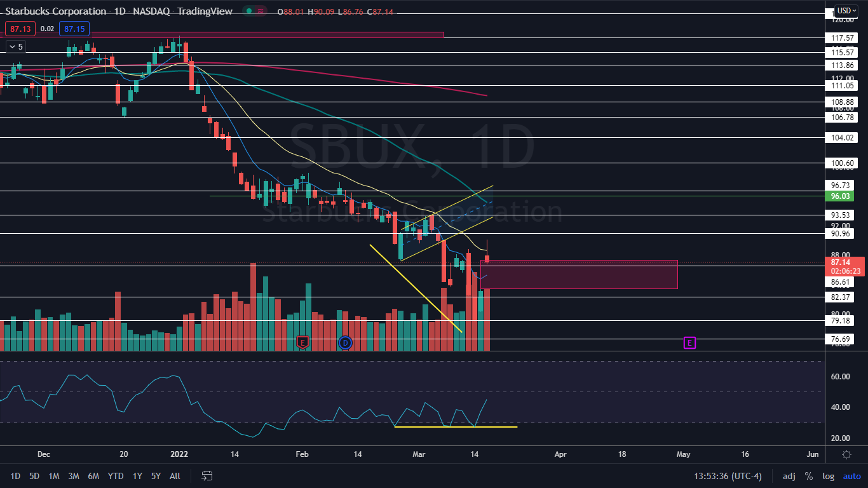This screenshot has height=488, width=868.
Task: Click the 108.88 price level label
Action: point(841,102)
